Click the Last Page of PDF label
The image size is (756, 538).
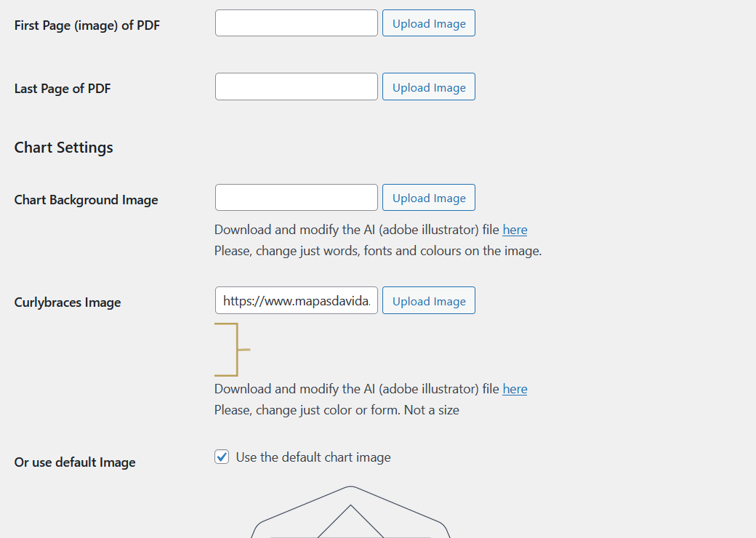(x=63, y=88)
